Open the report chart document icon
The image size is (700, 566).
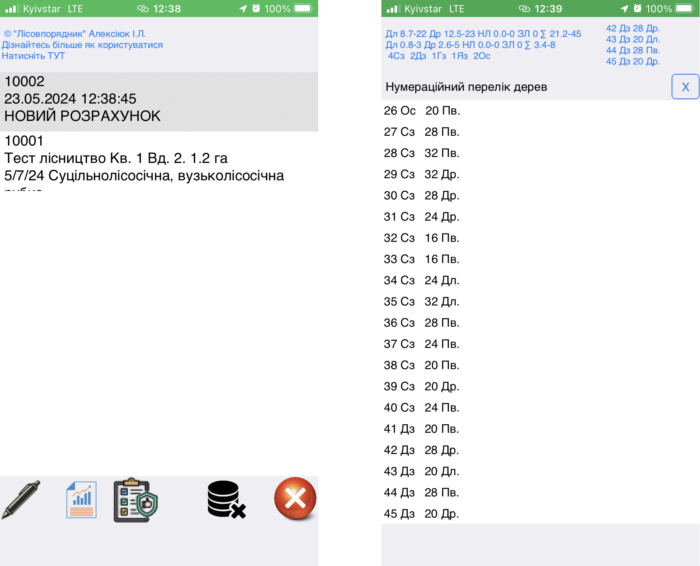point(81,499)
